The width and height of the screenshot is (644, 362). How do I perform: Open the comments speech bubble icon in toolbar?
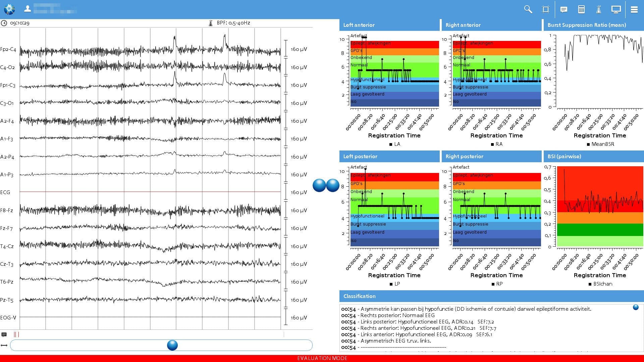tap(564, 9)
